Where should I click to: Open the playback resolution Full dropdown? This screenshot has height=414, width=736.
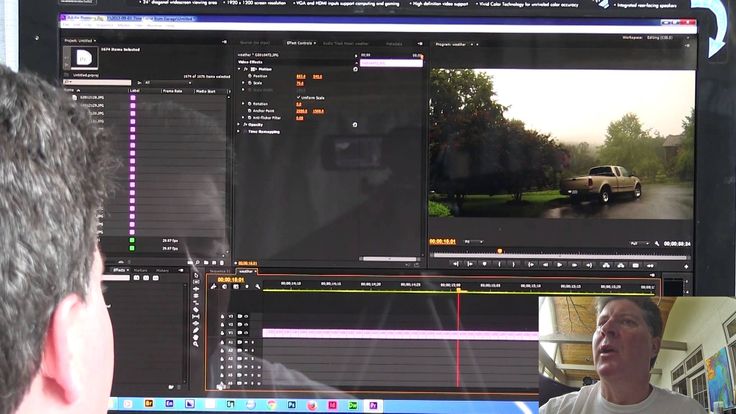tap(639, 244)
